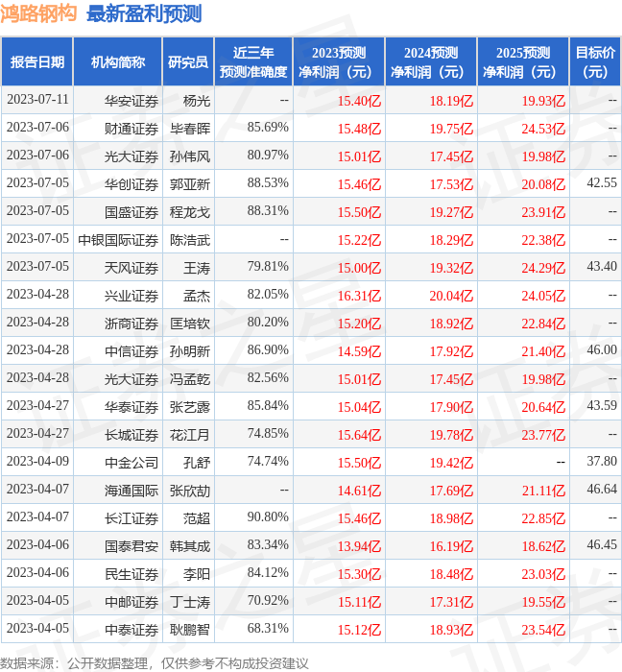
Task: Click the 机构简称 column header
Action: (118, 62)
